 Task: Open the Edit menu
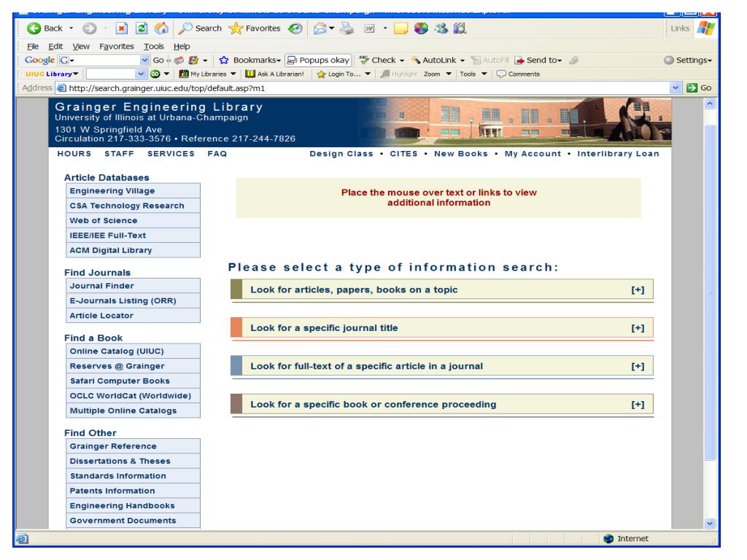pos(55,46)
